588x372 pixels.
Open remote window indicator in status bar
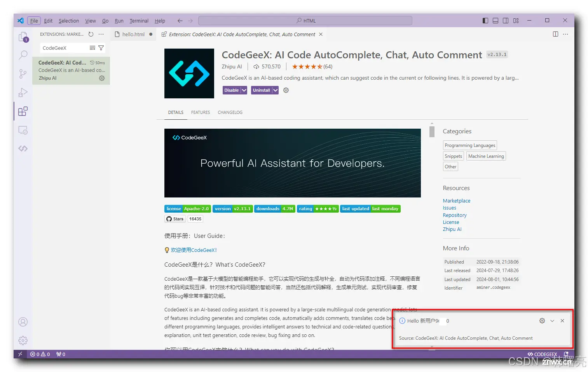coord(20,354)
